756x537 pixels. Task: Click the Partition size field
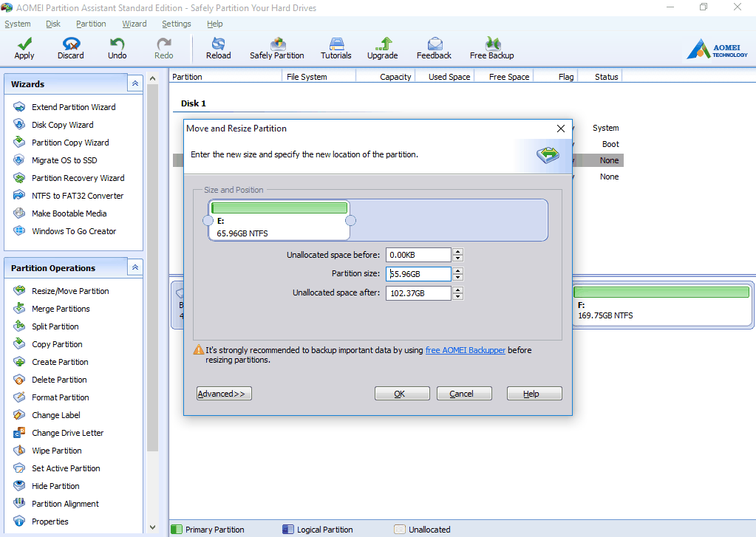(418, 274)
